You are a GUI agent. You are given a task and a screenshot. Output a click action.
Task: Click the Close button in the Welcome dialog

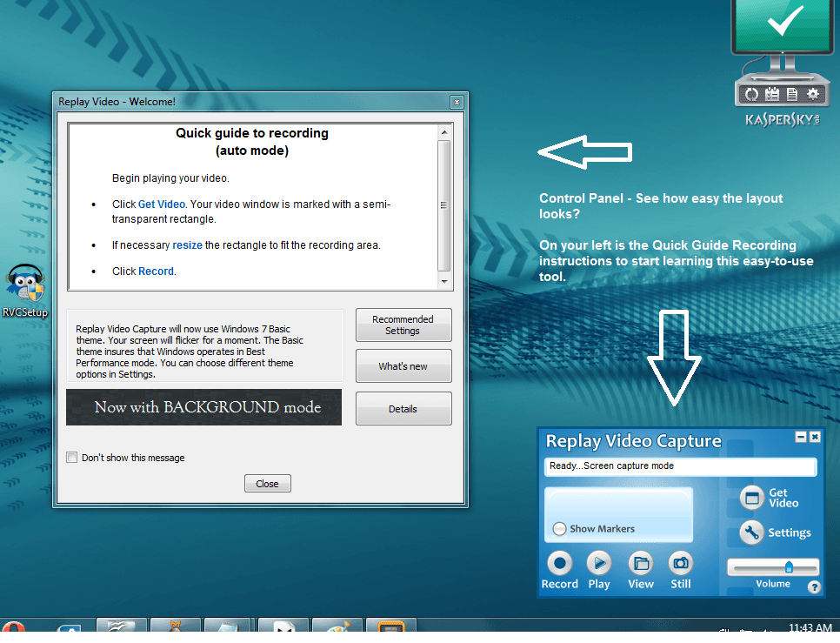[x=267, y=483]
